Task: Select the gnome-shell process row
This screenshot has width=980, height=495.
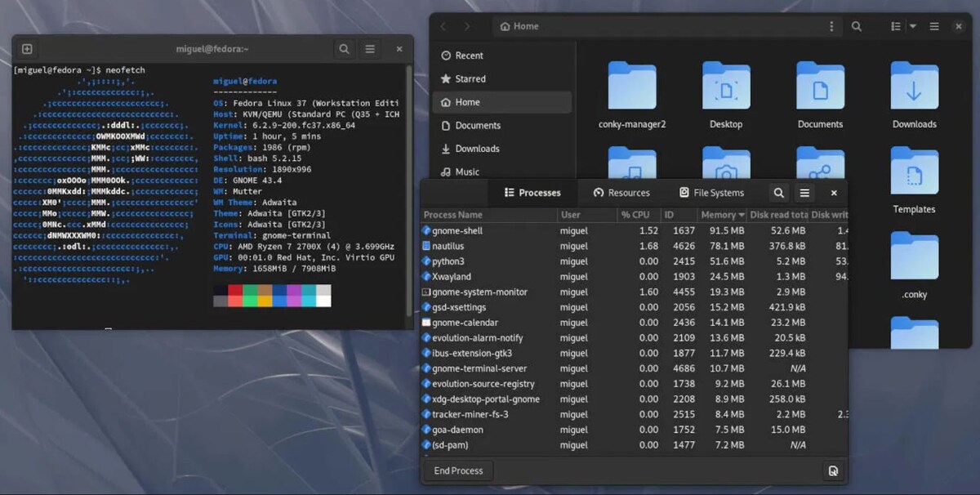Action: 635,230
